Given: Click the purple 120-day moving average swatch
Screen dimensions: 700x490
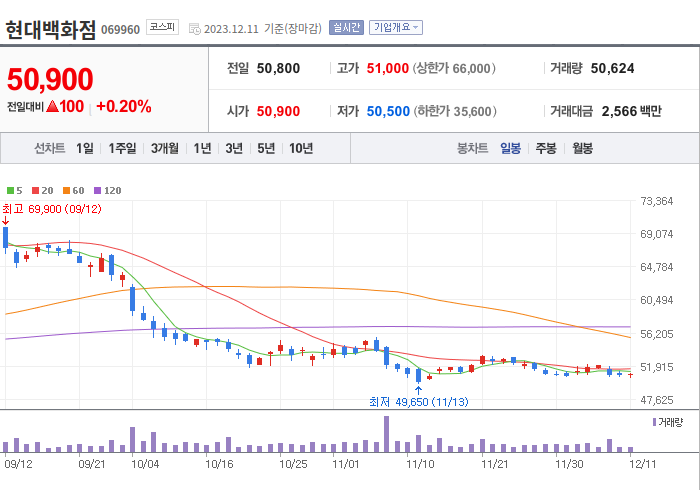Looking at the screenshot, I should pos(98,191).
